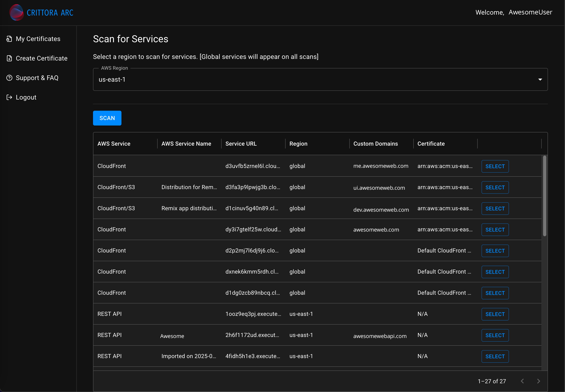Click the 'ui.awesomeweb.com' domain cell
Screen dimensions: 565x392
[379, 188]
